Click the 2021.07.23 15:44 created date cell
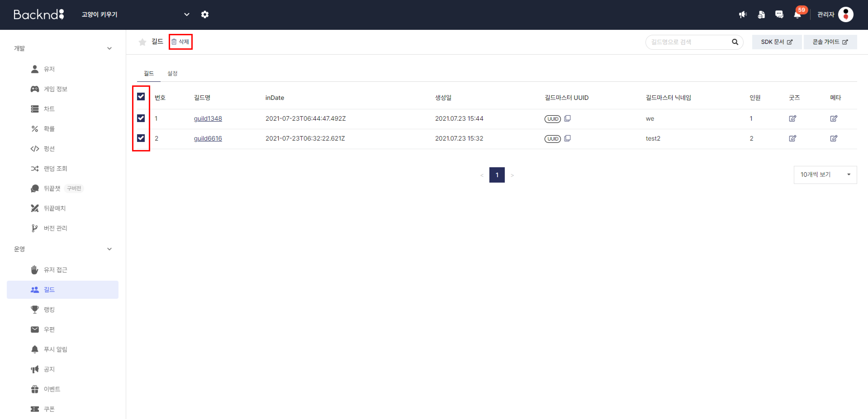The image size is (868, 419). [x=459, y=119]
